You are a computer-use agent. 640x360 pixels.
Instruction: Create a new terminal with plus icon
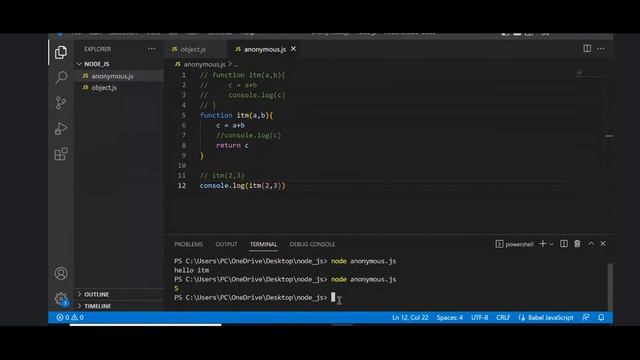click(x=542, y=244)
